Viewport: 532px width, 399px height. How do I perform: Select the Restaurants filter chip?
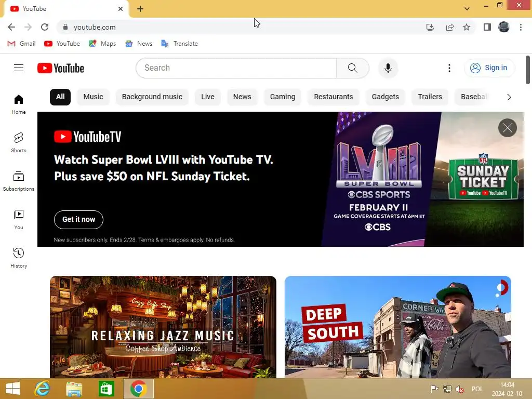tap(333, 97)
